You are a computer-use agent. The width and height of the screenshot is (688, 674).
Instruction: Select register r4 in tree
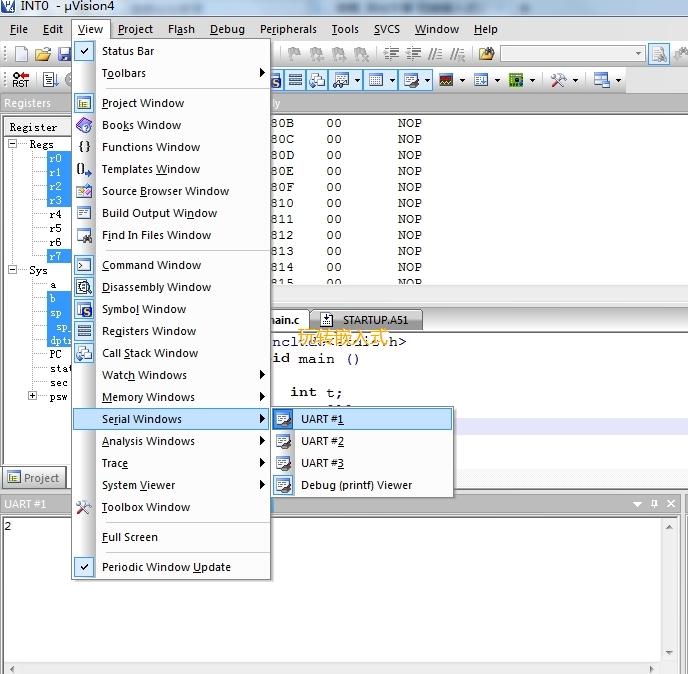(55, 215)
